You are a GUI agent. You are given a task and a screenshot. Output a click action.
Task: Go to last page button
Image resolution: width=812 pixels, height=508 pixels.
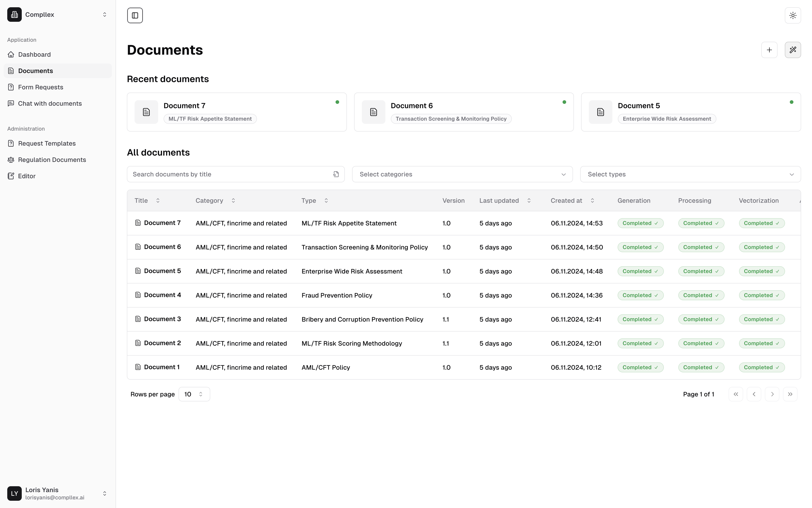tap(790, 394)
